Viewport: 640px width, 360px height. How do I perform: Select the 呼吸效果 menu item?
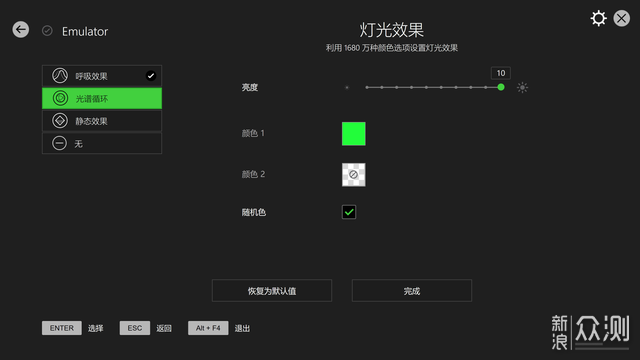coord(102,76)
